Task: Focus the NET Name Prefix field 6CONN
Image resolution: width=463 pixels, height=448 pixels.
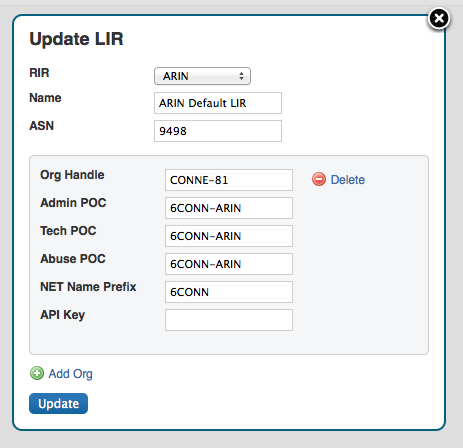Action: tap(229, 292)
